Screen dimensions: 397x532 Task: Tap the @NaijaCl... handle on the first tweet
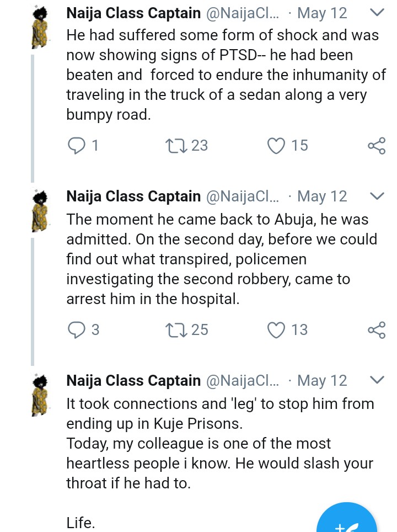243,12
